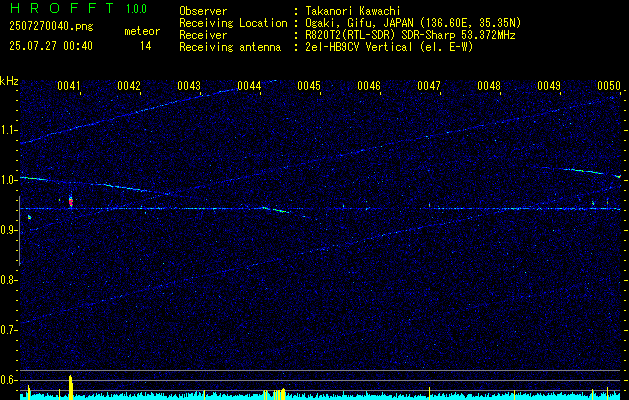Click time axis marker 0047
629x400 pixels.
(428, 85)
